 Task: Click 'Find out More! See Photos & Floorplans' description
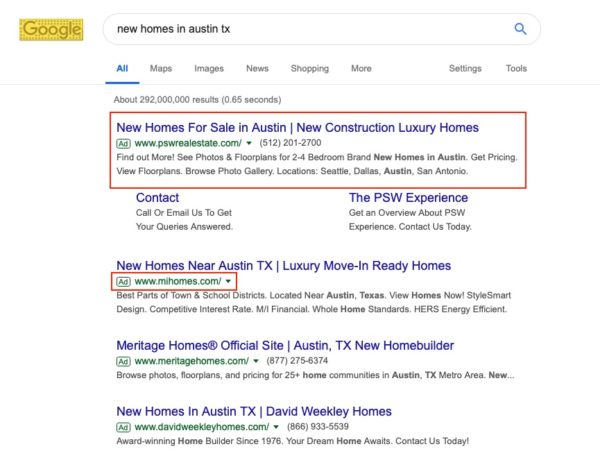click(317, 164)
